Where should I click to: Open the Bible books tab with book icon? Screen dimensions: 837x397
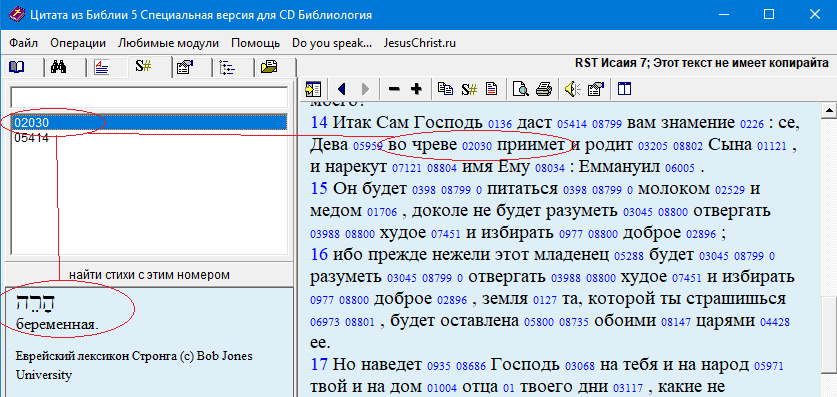[x=17, y=67]
